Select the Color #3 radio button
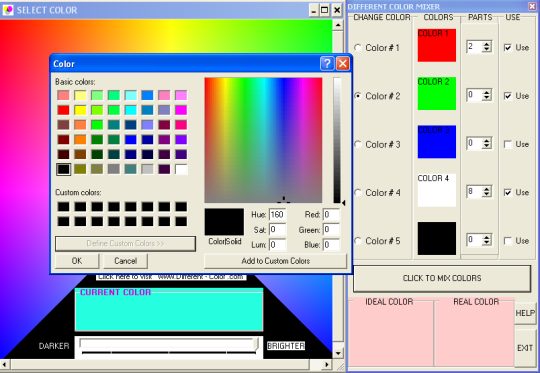Screen dimensions: 540x373 [358, 144]
